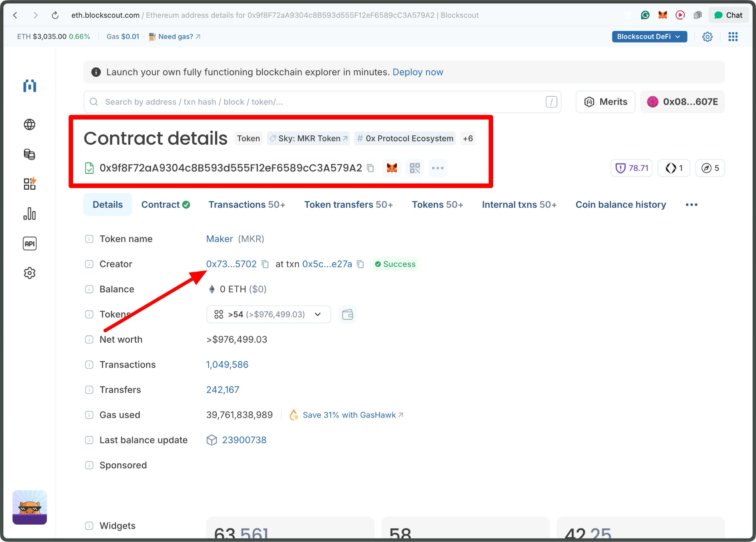Open the 1,049,586 transactions link
Screen dimensions: 756x542
227,364
